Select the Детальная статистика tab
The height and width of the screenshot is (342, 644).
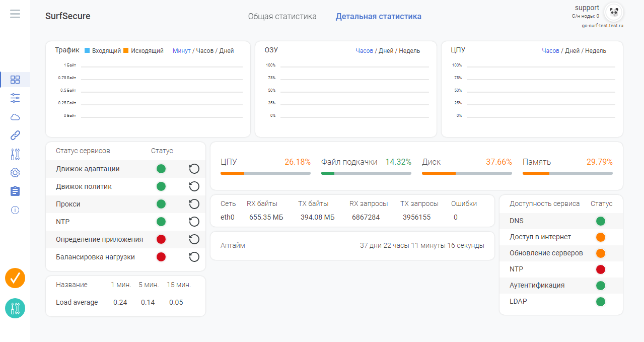click(378, 17)
